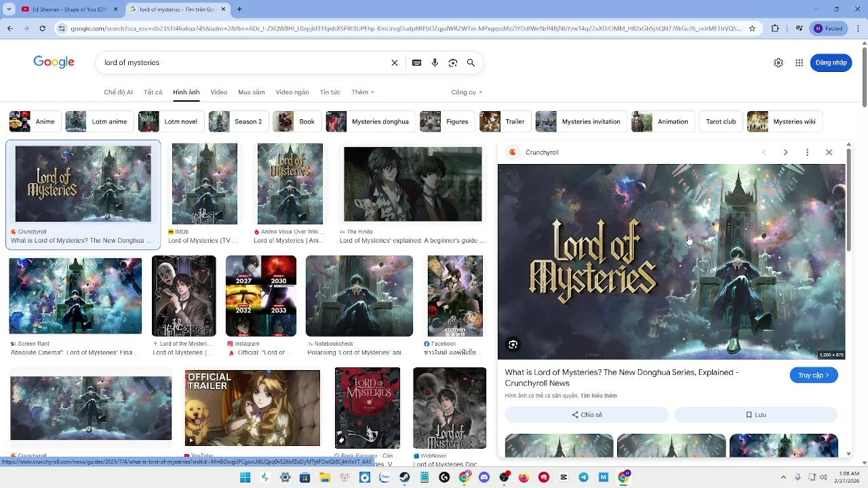Open the Windows Start menu

click(245, 477)
